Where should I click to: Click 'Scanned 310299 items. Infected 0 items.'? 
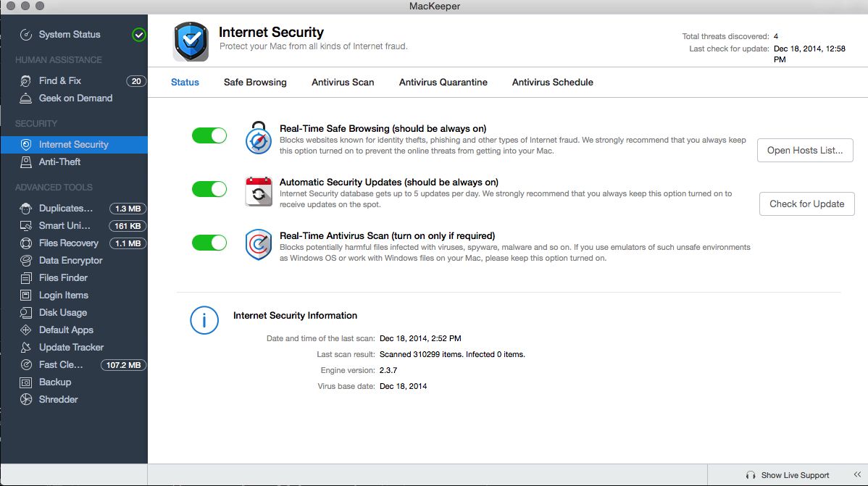tap(452, 354)
